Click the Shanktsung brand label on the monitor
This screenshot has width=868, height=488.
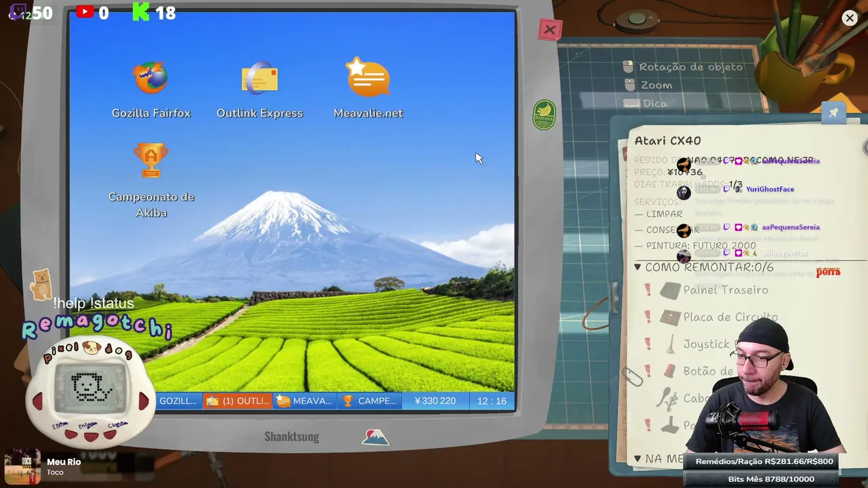click(292, 436)
